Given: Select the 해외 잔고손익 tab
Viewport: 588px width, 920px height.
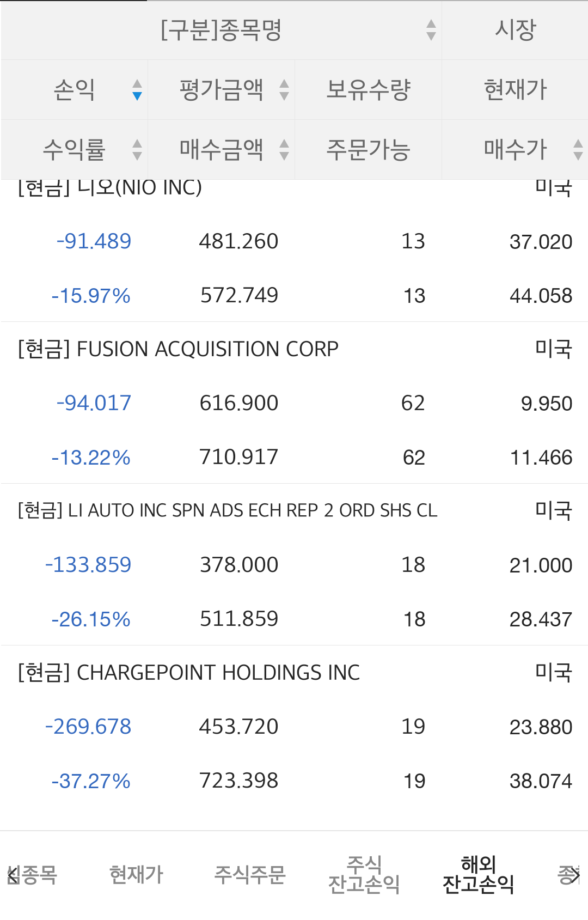Looking at the screenshot, I should click(478, 875).
